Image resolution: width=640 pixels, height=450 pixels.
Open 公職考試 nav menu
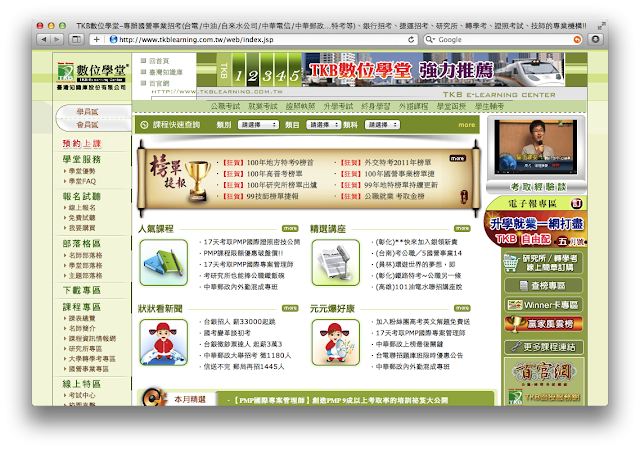coord(225,106)
